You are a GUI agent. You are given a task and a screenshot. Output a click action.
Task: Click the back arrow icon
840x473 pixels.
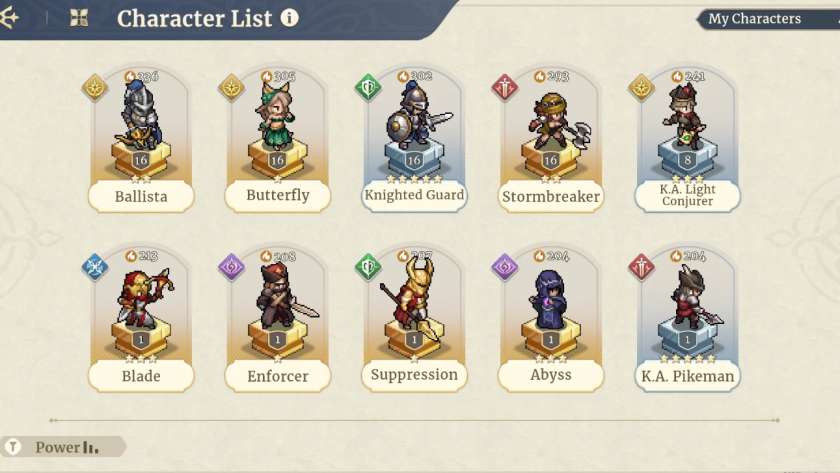(x=10, y=18)
